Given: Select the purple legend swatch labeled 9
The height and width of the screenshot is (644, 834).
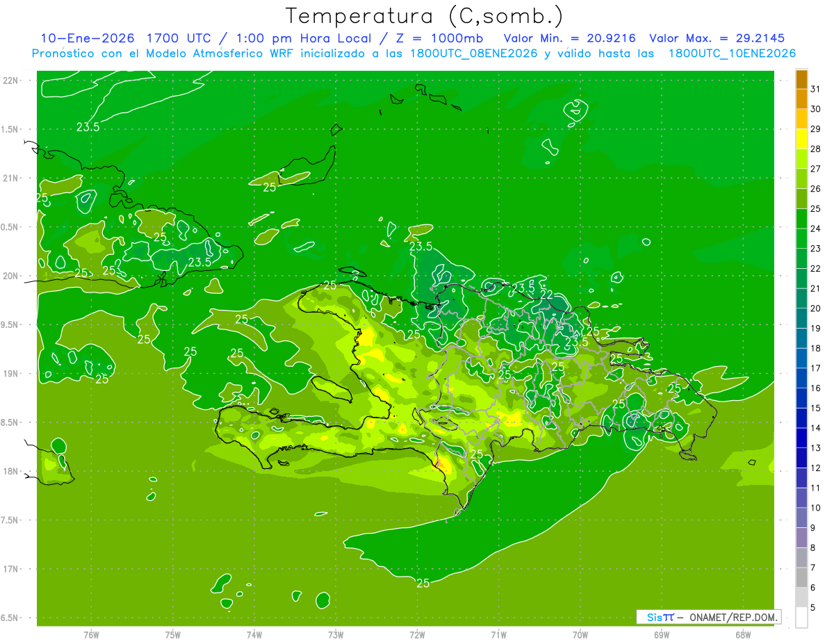Looking at the screenshot, I should (x=801, y=518).
